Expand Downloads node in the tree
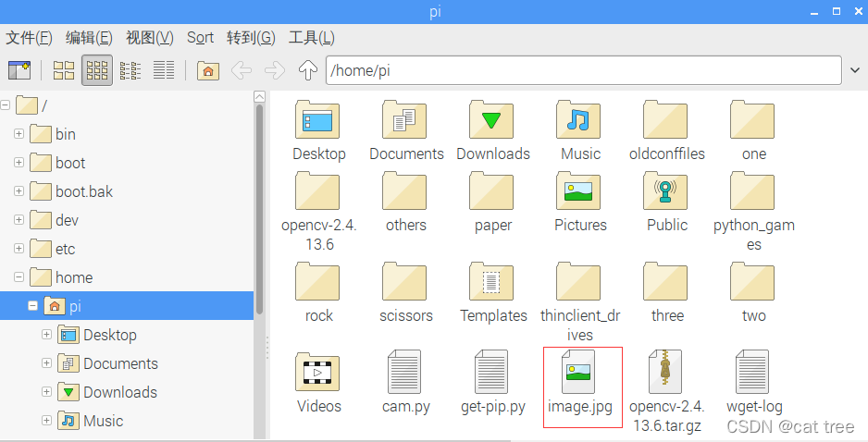Viewport: 868px width, 442px height. [46, 392]
